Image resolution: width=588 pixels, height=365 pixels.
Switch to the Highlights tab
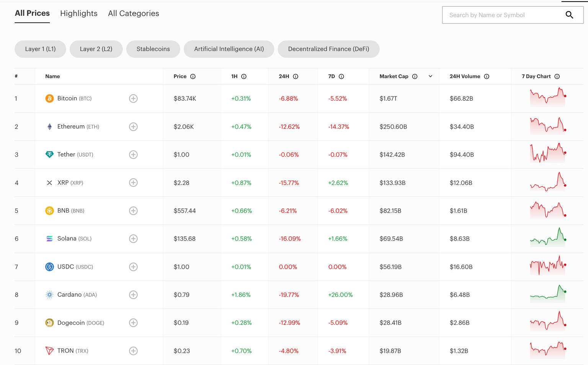78,13
